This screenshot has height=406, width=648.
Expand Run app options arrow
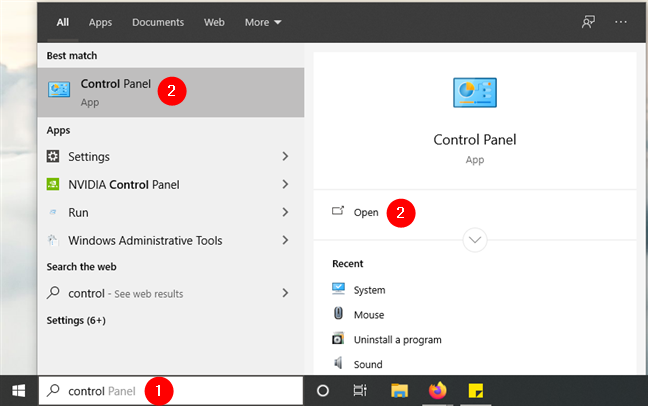click(285, 212)
